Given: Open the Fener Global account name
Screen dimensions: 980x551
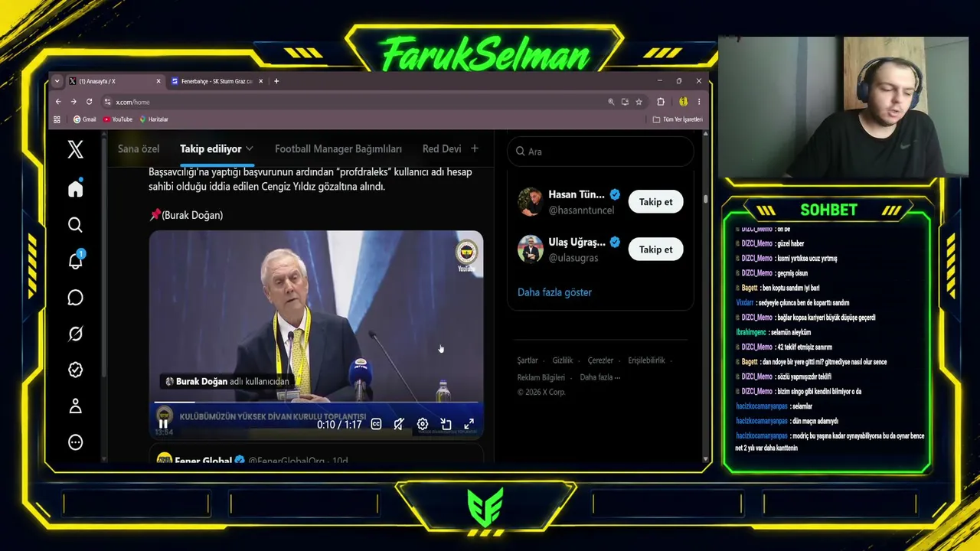Looking at the screenshot, I should point(203,461).
